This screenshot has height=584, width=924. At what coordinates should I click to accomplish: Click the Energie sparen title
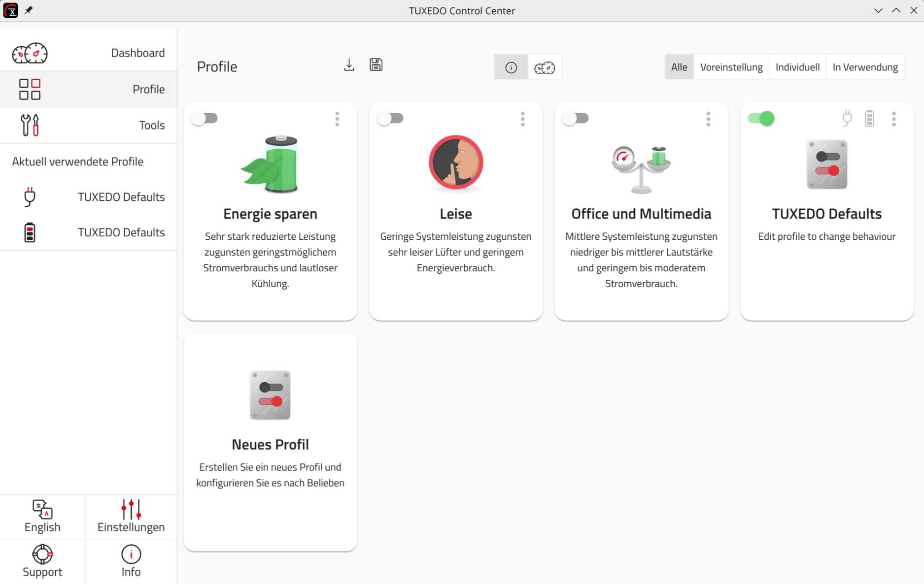270,214
